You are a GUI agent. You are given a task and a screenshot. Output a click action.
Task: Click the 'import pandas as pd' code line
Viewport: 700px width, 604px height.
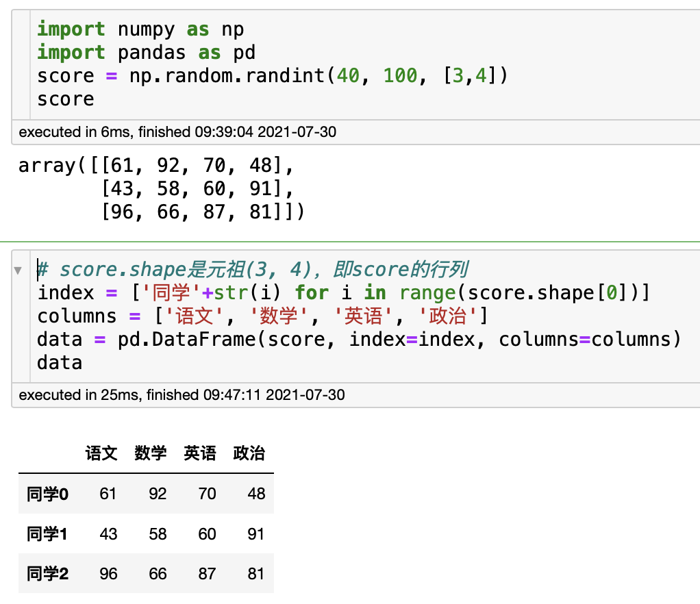coord(146,53)
